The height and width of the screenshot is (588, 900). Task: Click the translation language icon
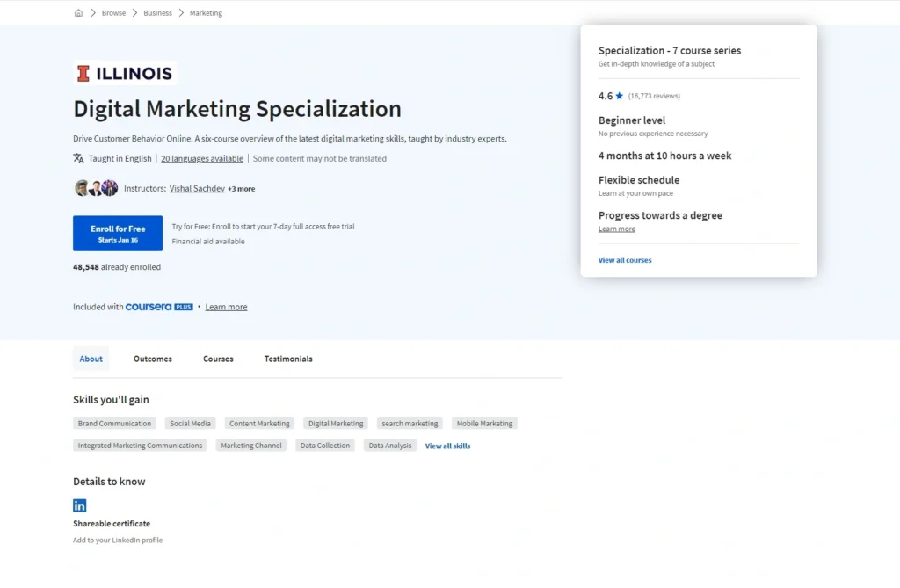pos(78,158)
